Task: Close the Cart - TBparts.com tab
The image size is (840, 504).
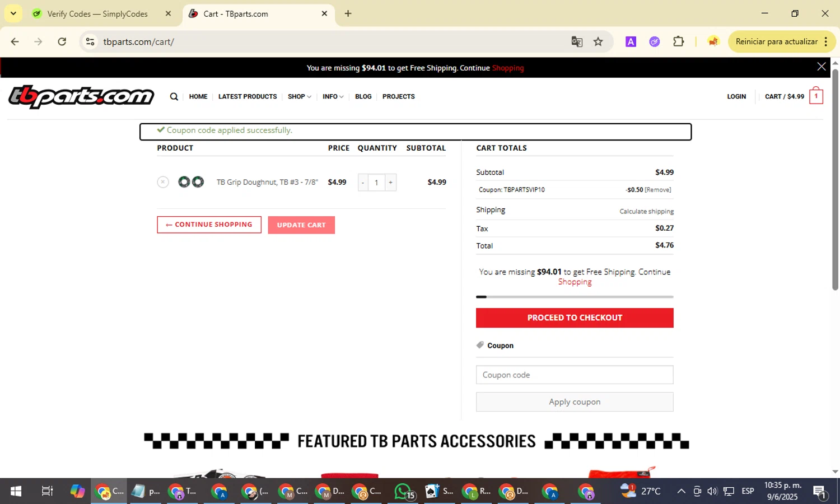Action: [324, 13]
